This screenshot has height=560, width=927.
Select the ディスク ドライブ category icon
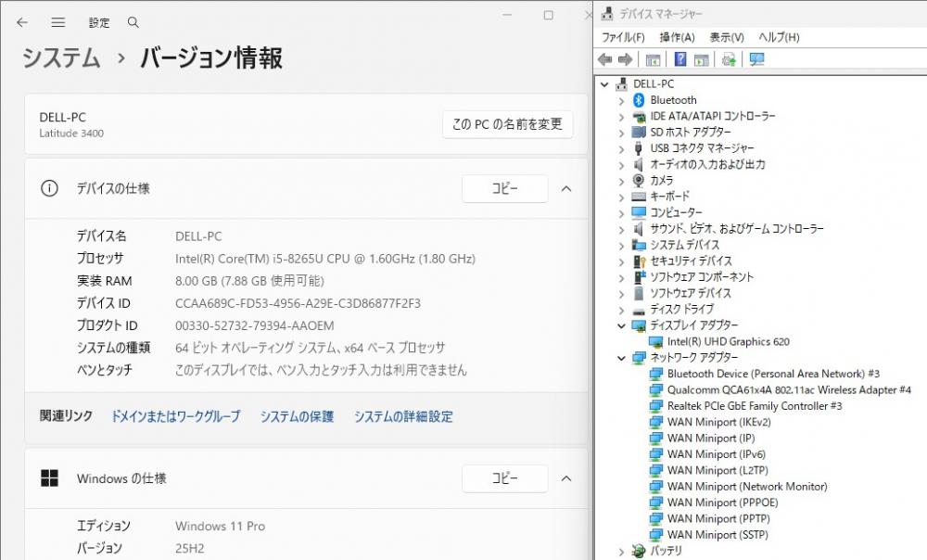pyautogui.click(x=639, y=310)
